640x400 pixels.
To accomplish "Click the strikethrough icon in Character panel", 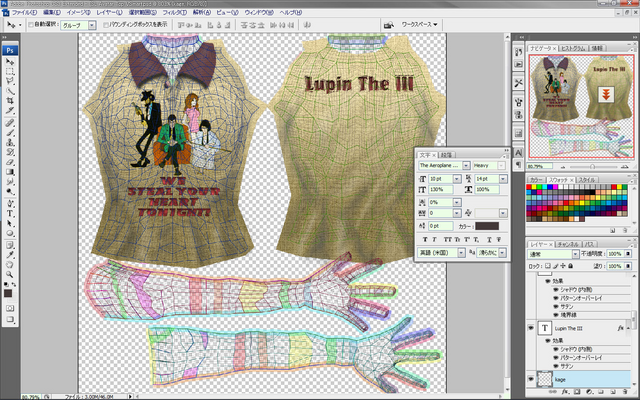I will tap(498, 240).
